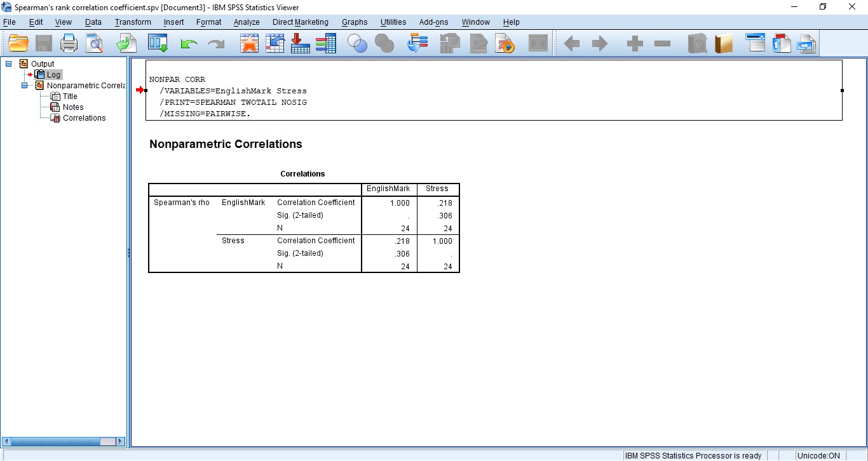Open the File menu

coord(10,22)
